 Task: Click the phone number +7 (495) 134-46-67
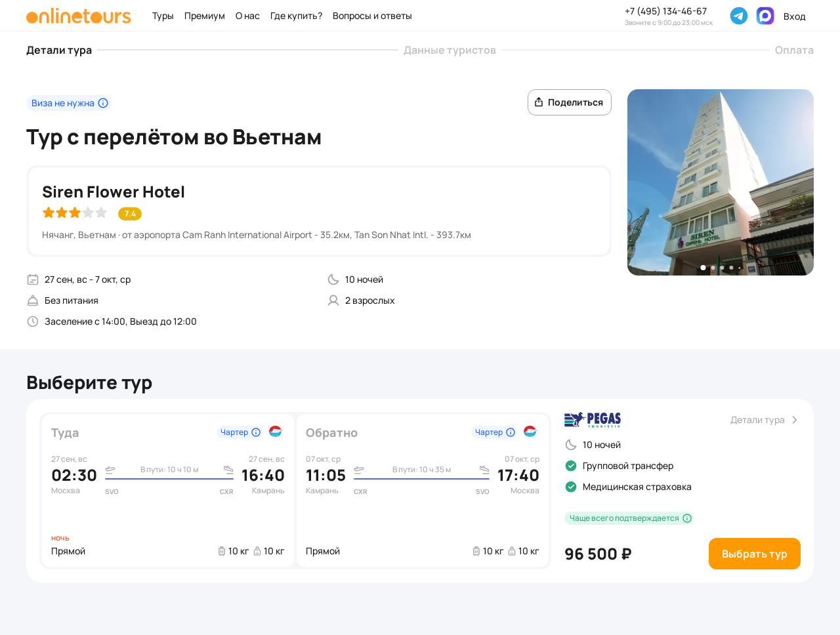pyautogui.click(x=665, y=11)
